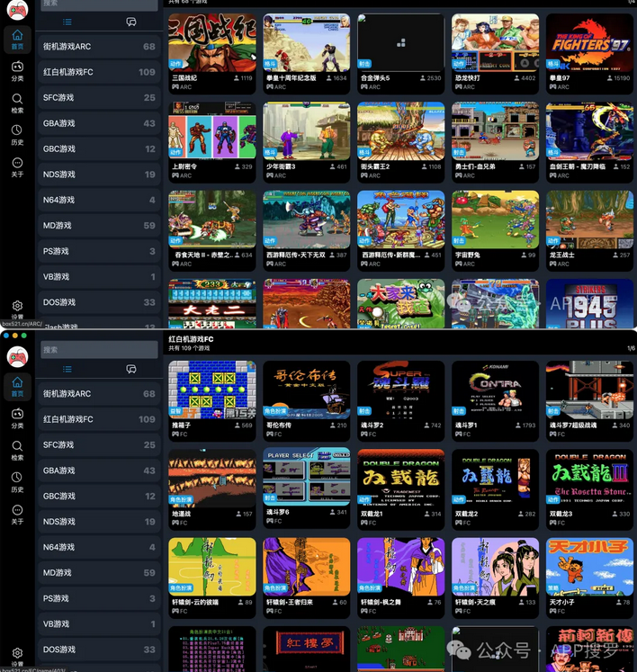Open the 少年街霸3 game card
The height and width of the screenshot is (672, 637).
point(307,142)
